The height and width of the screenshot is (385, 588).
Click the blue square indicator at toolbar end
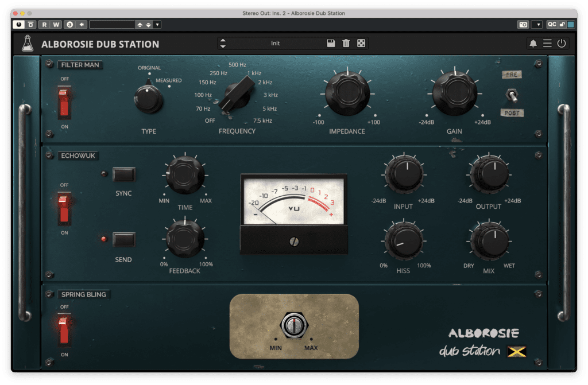pos(571,25)
